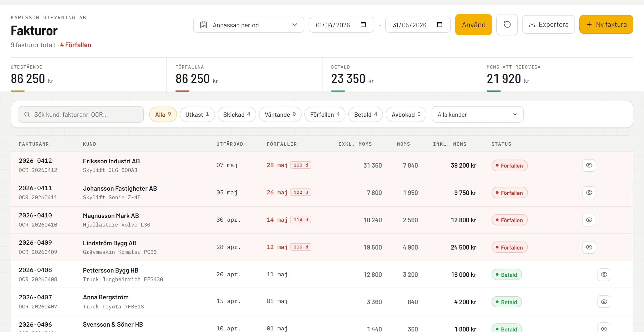
Task: Open calendar picker for start date 01/04/2026
Action: click(x=363, y=25)
